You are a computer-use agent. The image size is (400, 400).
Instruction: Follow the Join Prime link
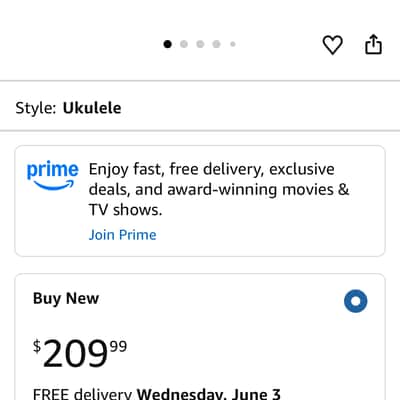pyautogui.click(x=122, y=235)
